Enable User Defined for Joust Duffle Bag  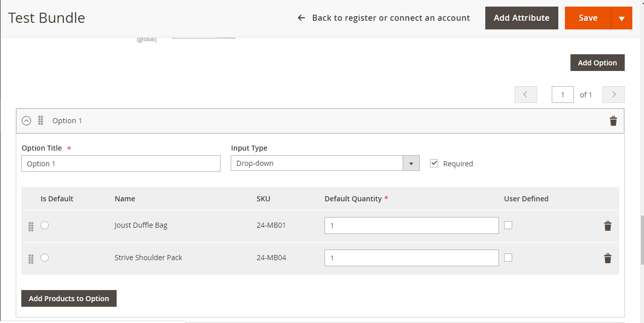508,225
